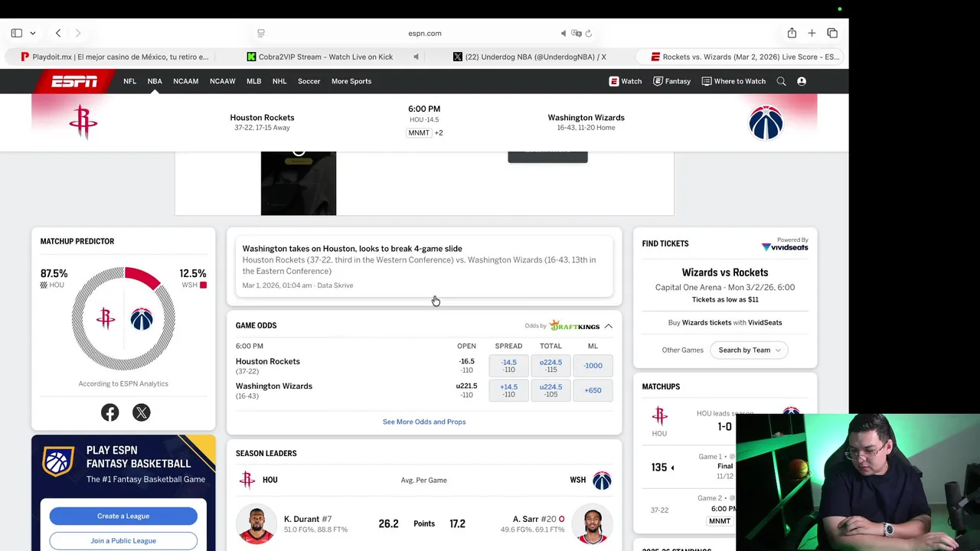Show tab overview icon
The width and height of the screenshot is (980, 551).
point(832,33)
